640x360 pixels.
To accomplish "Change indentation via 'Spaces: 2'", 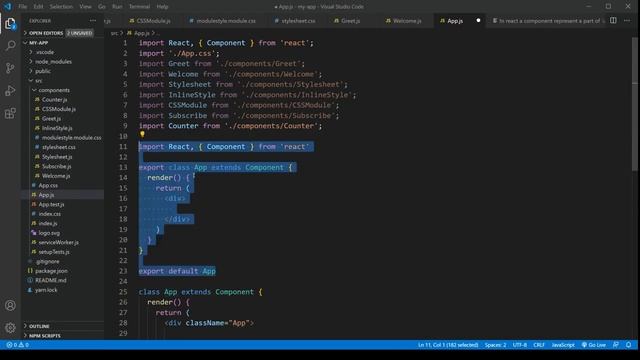I will 495,345.
